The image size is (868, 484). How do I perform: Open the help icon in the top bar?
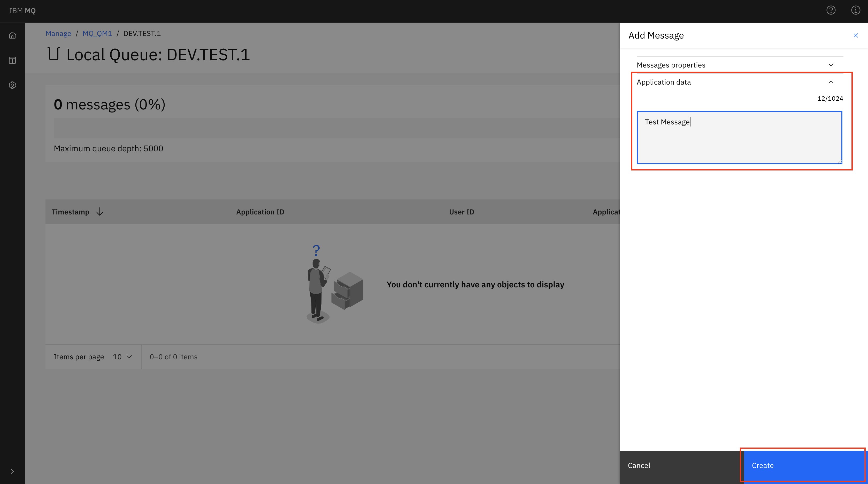tap(831, 10)
